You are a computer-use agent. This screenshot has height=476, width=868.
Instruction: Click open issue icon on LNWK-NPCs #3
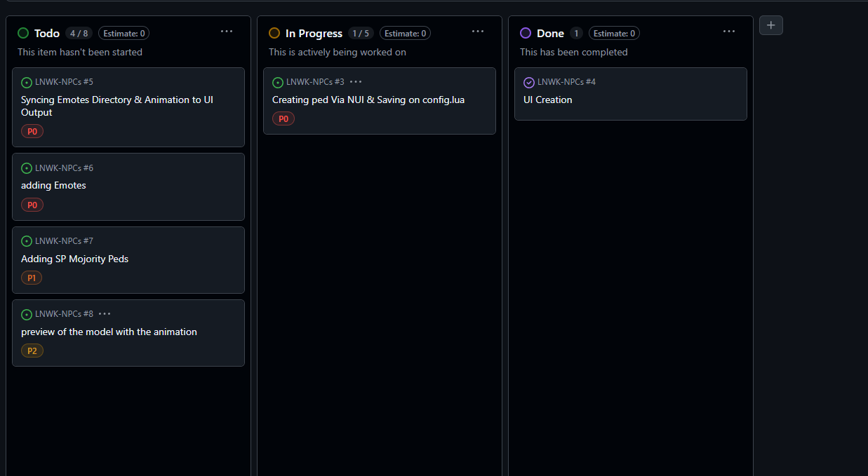(278, 83)
